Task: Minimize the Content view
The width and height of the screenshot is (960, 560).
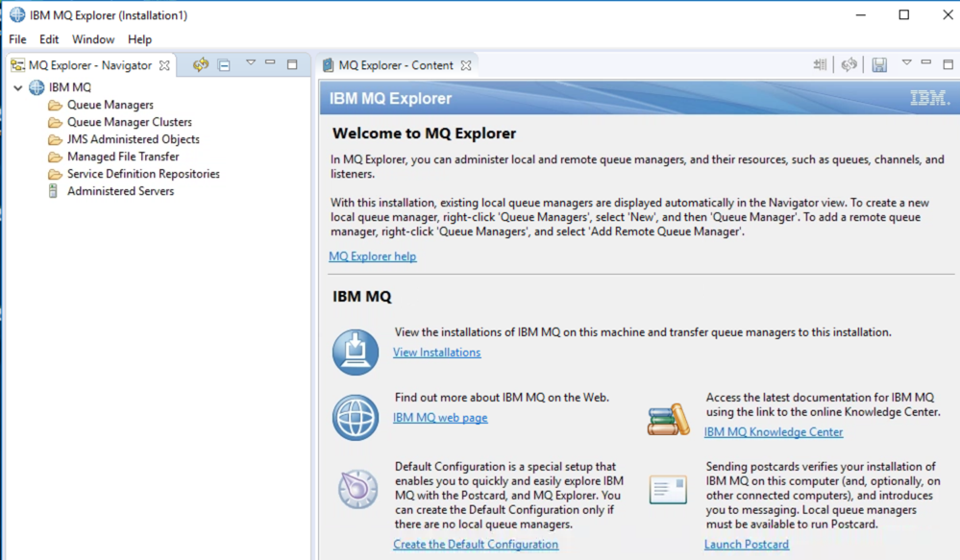Action: pos(925,62)
